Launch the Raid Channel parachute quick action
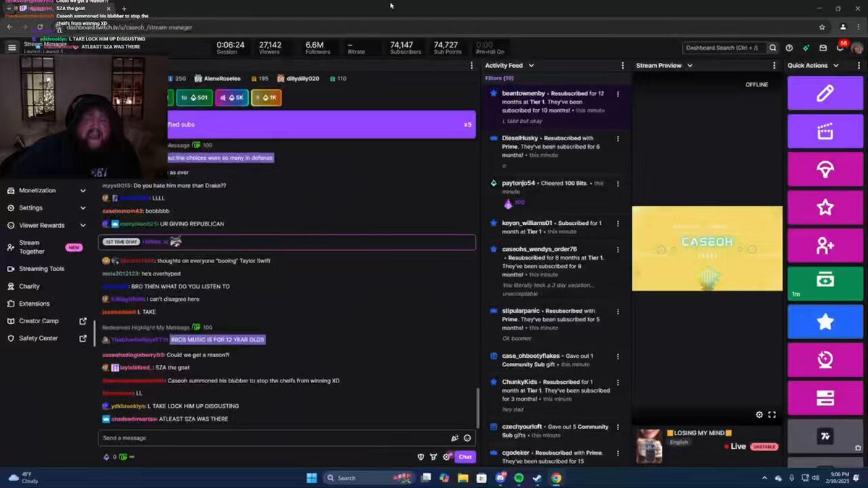Viewport: 868px width, 488px height. click(825, 169)
